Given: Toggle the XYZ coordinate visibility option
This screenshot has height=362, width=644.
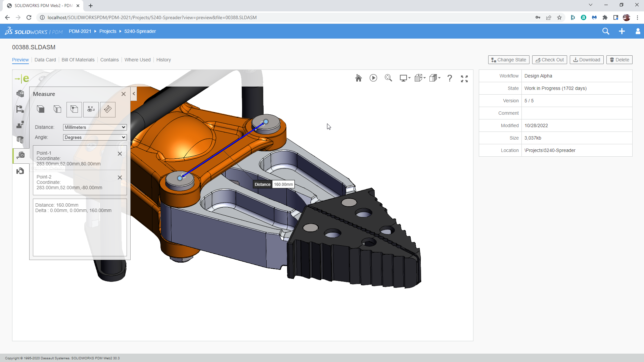Looking at the screenshot, I should (x=91, y=109).
